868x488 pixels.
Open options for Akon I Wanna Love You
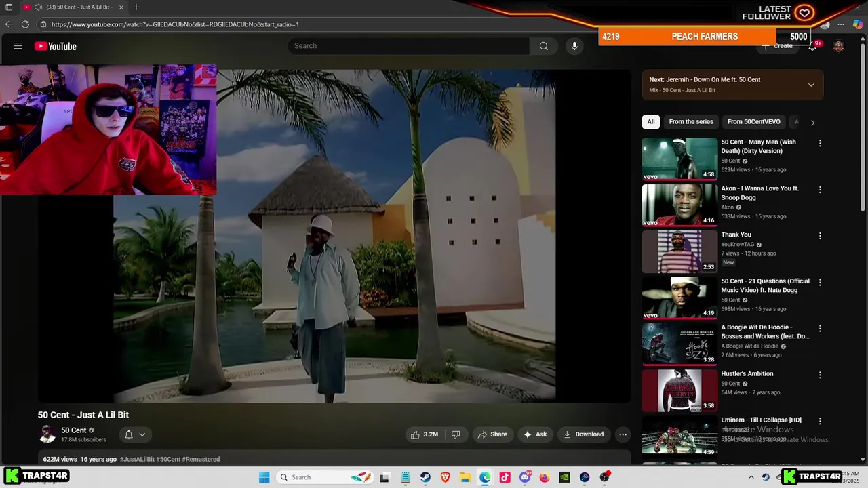click(x=820, y=190)
